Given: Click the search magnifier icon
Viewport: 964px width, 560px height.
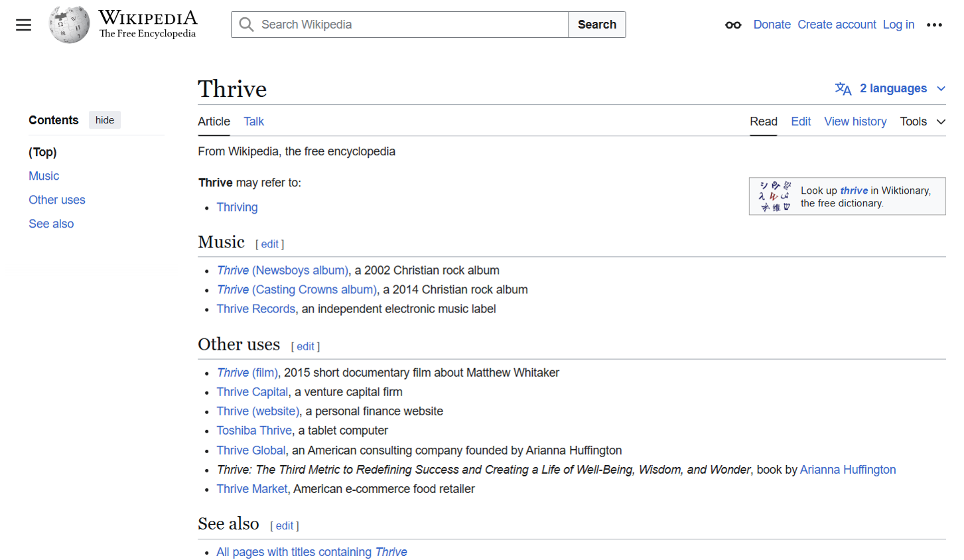Looking at the screenshot, I should [246, 25].
